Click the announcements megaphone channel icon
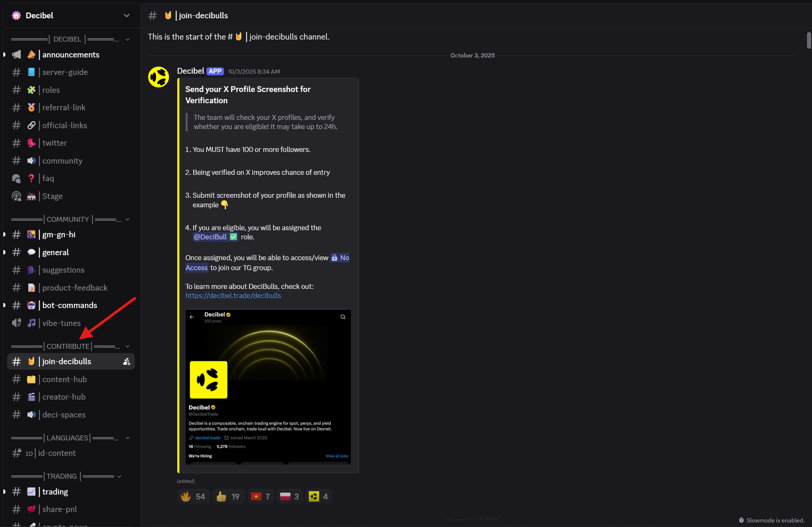The height and width of the screenshot is (527, 812). [16, 55]
